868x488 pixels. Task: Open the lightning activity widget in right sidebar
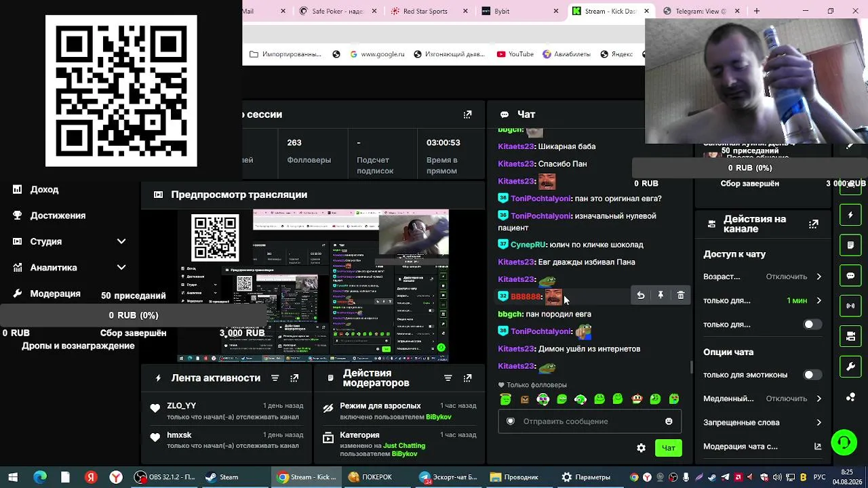850,216
